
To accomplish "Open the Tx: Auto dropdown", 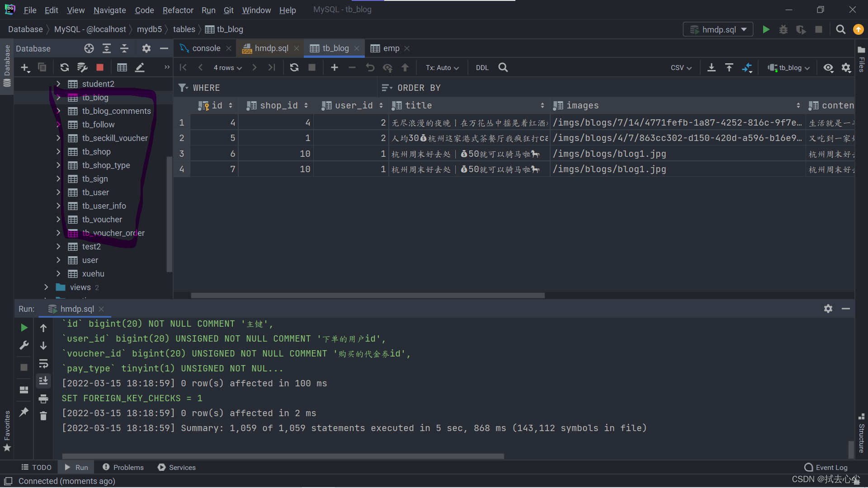I will (x=442, y=67).
